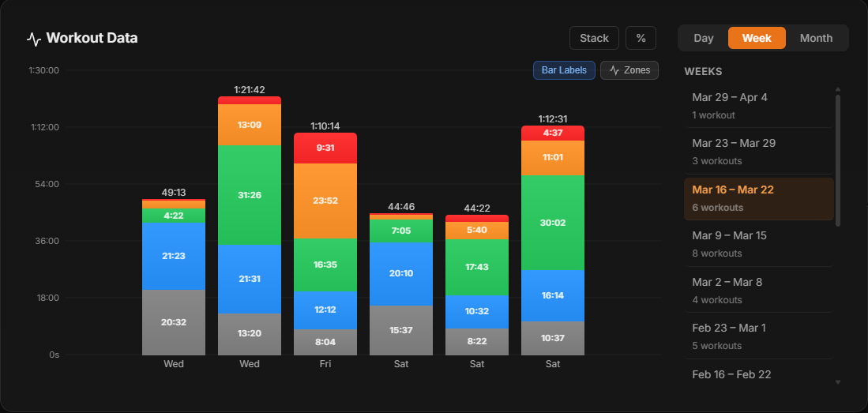The width and height of the screenshot is (868, 413).
Task: Click total label 44:22
Action: pyautogui.click(x=477, y=208)
